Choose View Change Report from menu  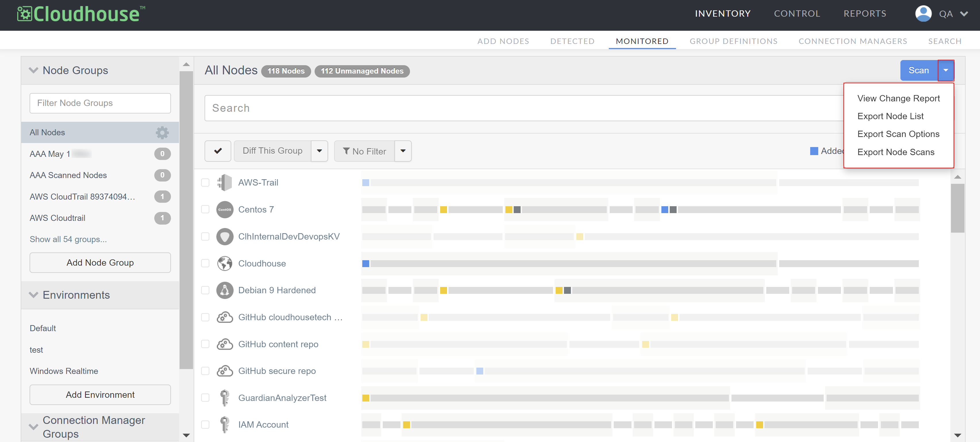[x=898, y=99]
